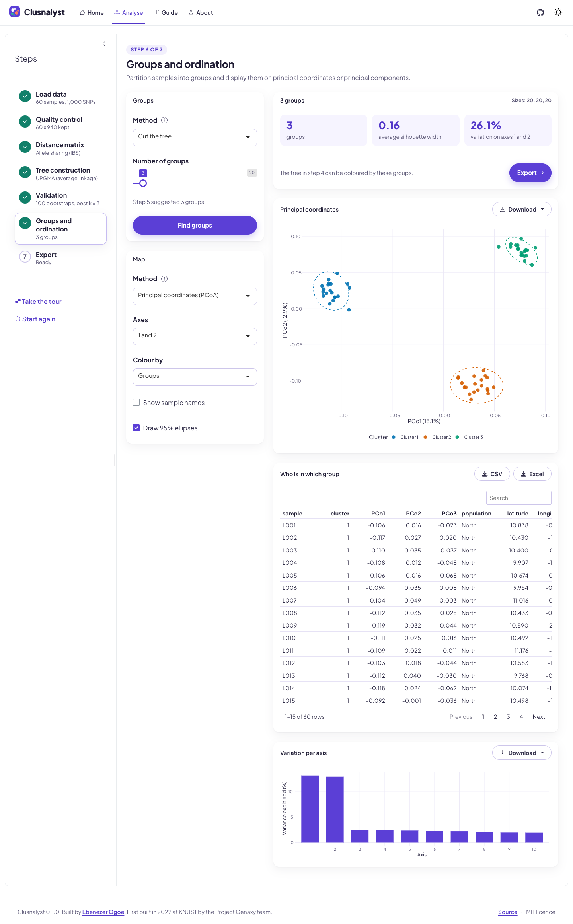Click the Export step number 7 icon
This screenshot has width=573, height=924.
tap(25, 257)
